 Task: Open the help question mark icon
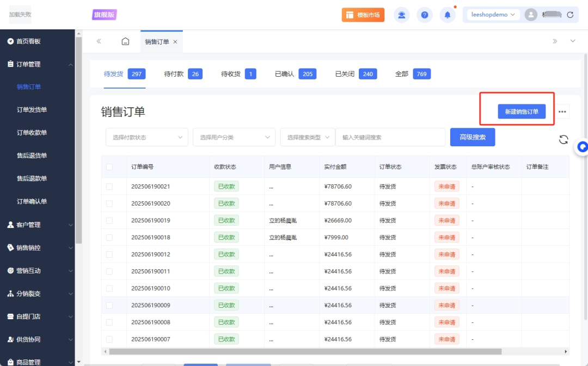click(425, 15)
